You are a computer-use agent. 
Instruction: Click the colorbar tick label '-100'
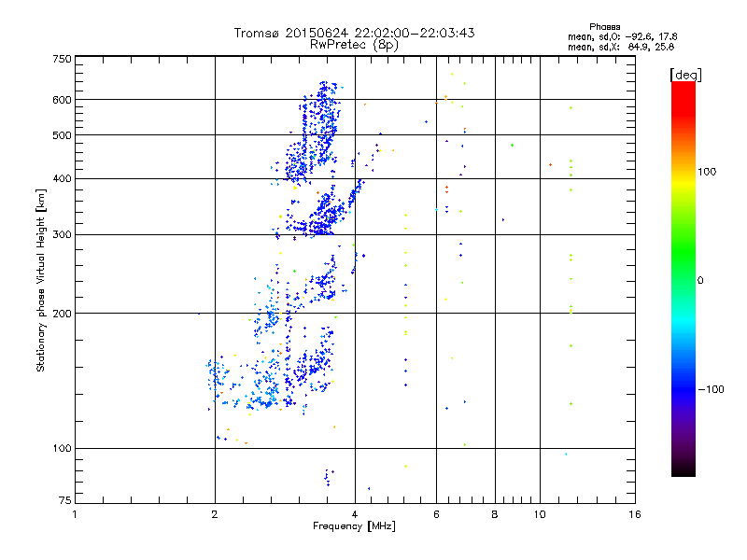[711, 389]
